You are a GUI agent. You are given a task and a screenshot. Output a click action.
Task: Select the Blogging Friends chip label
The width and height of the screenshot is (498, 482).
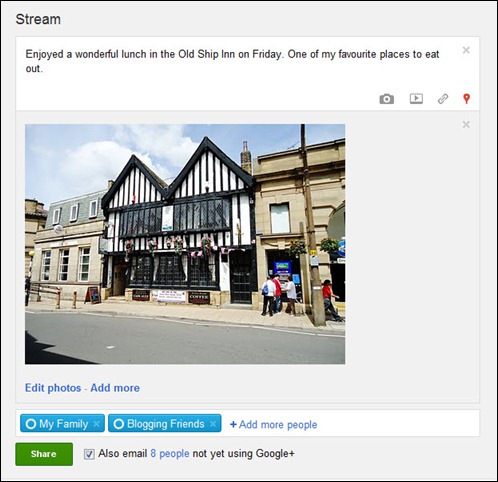pyautogui.click(x=166, y=424)
